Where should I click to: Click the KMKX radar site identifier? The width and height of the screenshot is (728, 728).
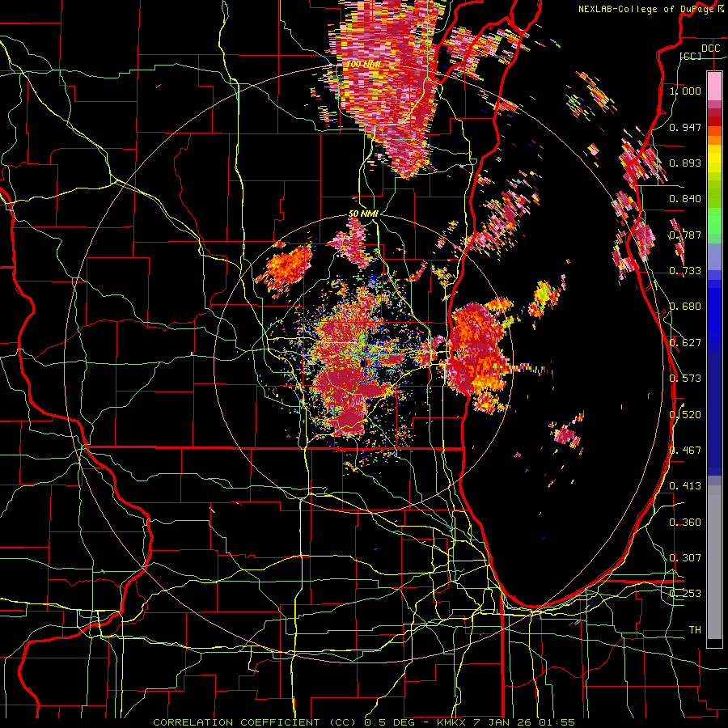[453, 722]
